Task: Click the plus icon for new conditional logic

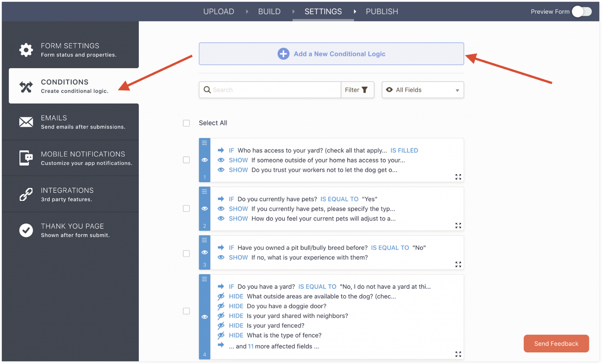Action: click(283, 54)
